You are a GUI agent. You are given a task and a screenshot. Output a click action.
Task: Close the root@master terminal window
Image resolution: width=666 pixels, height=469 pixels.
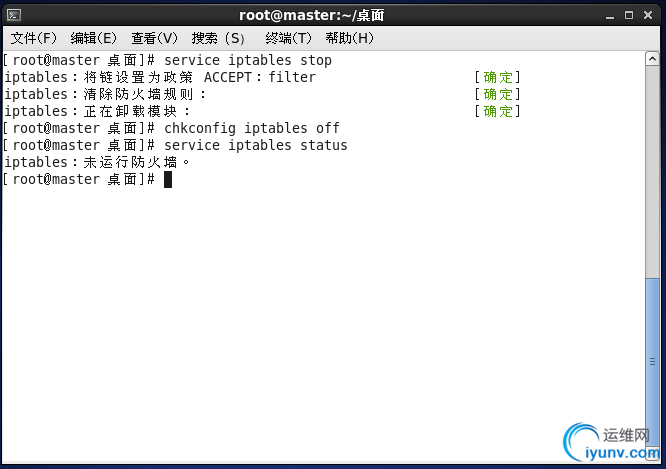648,15
